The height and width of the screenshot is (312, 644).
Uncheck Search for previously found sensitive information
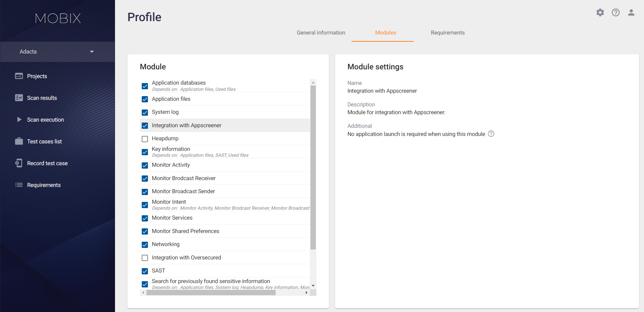[x=145, y=284]
